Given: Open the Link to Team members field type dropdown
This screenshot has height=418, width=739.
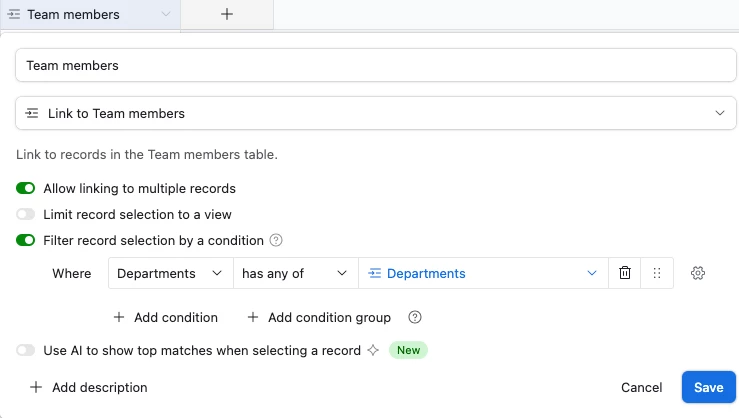Looking at the screenshot, I should 376,113.
